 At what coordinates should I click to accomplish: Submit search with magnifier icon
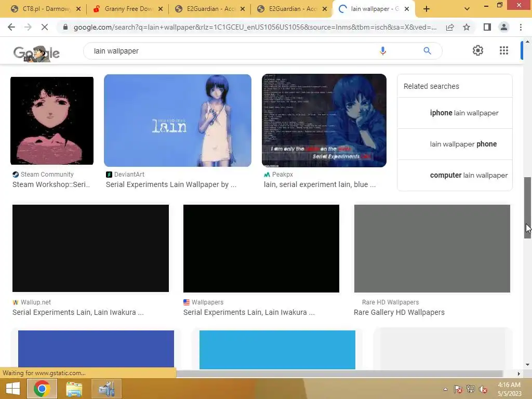tap(427, 51)
